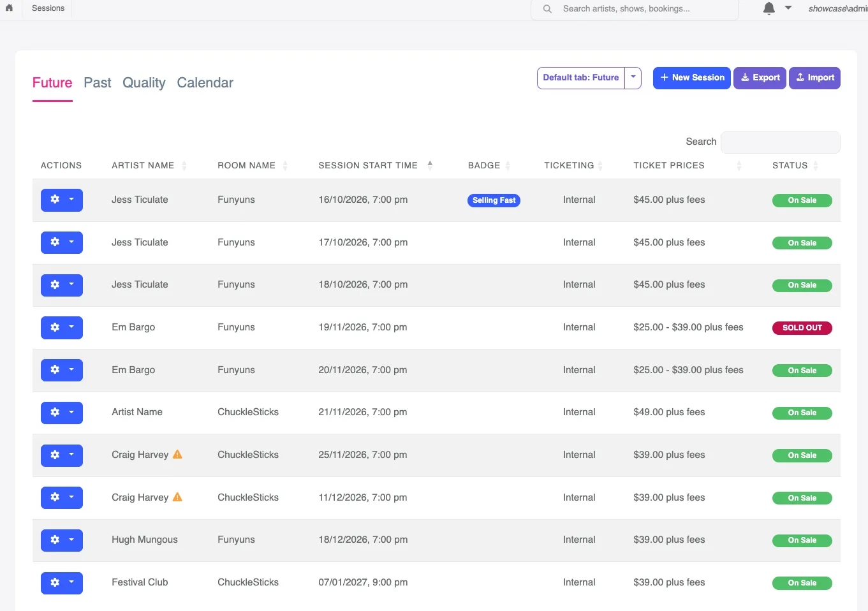The height and width of the screenshot is (611, 868).
Task: Sort by Ticketing column arrows
Action: coord(600,166)
